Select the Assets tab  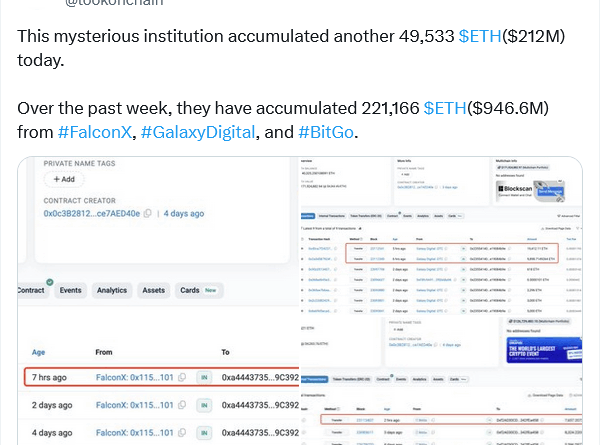[x=154, y=290]
